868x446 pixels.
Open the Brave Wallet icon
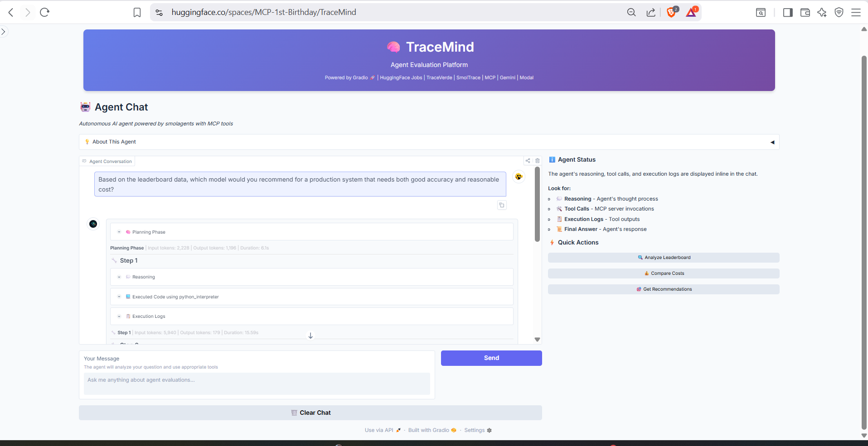click(x=805, y=12)
